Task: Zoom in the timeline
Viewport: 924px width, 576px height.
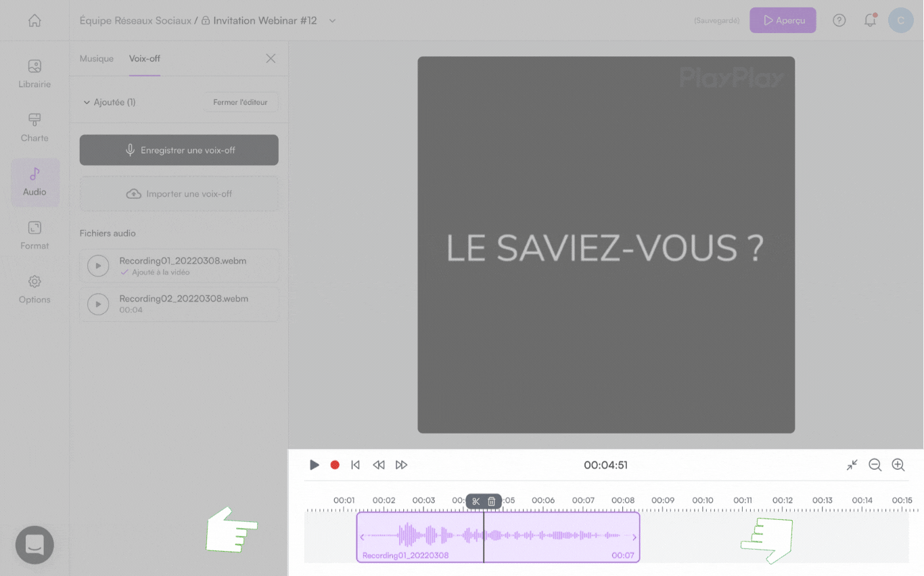Action: coord(898,465)
